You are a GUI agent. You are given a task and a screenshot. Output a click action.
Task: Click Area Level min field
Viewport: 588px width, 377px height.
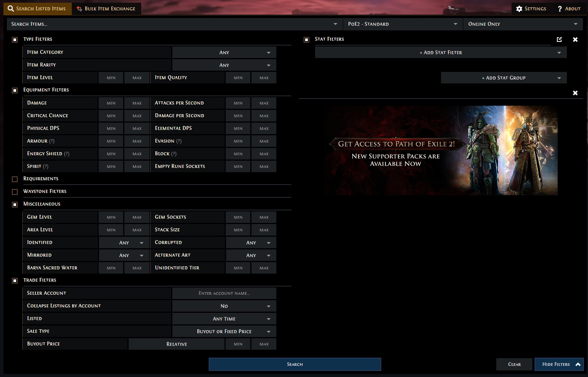click(x=111, y=230)
